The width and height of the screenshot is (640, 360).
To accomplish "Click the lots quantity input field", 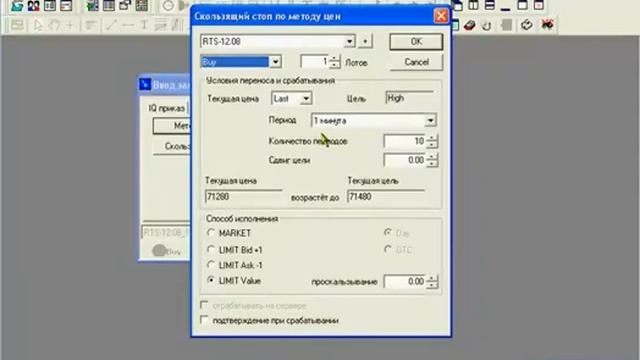I will [315, 62].
